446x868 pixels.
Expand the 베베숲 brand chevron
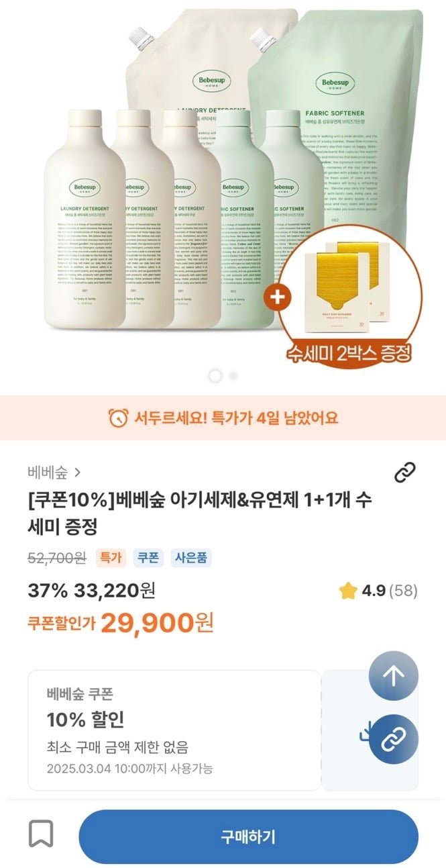[78, 473]
